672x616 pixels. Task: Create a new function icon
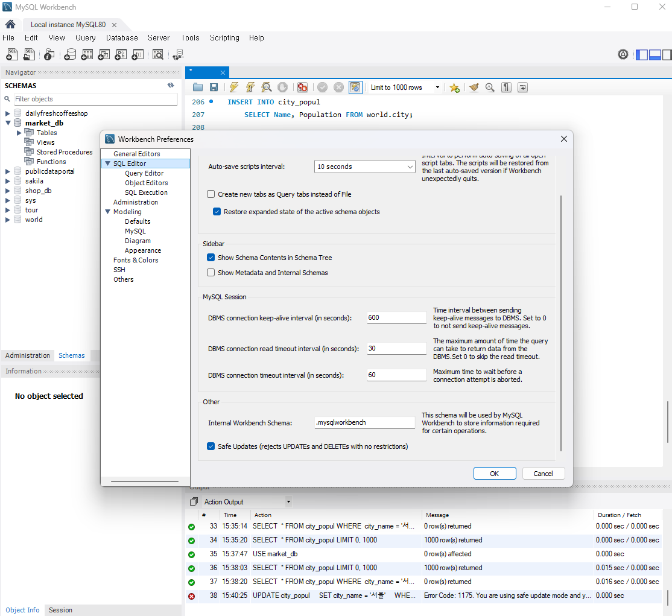(138, 54)
